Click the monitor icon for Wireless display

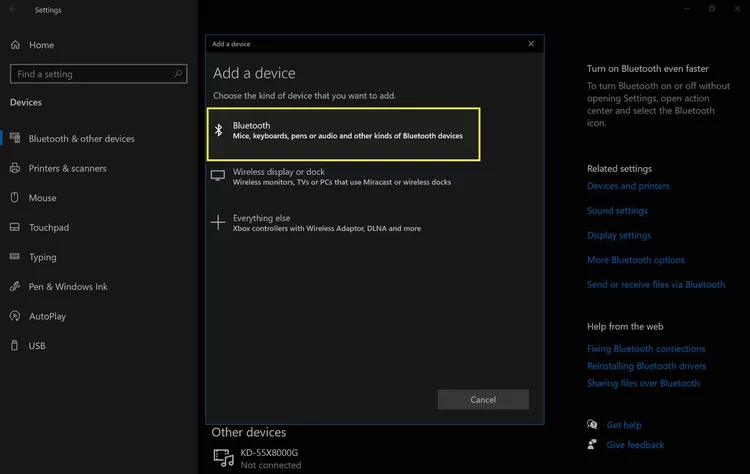[218, 176]
